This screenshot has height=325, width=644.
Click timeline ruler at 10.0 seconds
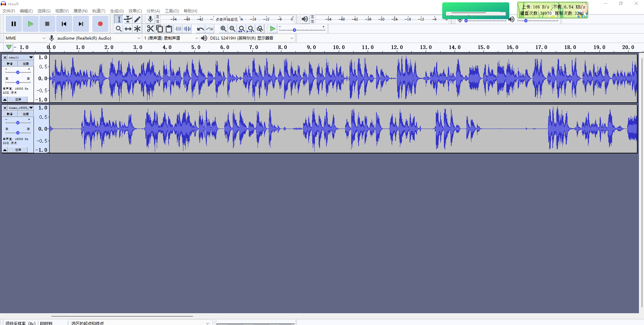pyautogui.click(x=339, y=47)
